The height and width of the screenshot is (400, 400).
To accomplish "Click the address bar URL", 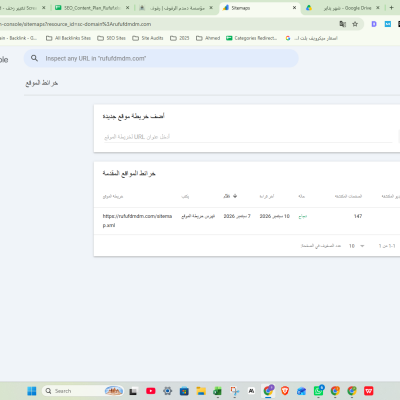I will pyautogui.click(x=75, y=24).
